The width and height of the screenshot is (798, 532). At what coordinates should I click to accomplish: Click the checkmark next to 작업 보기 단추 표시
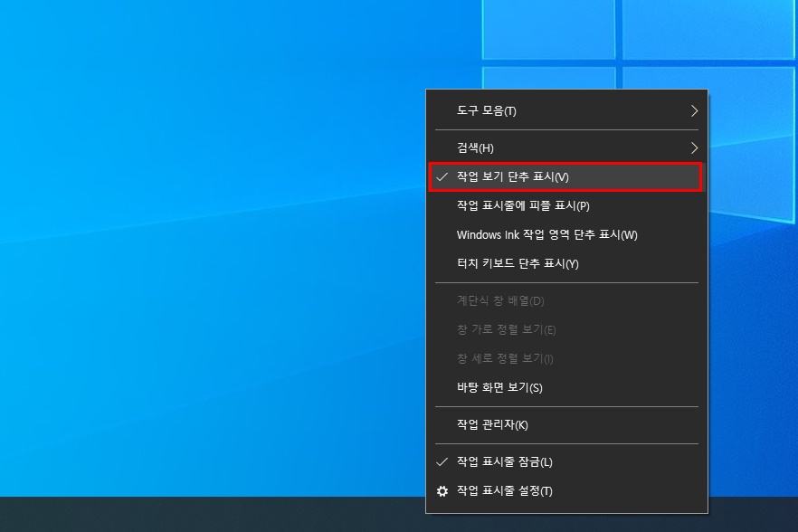[441, 176]
